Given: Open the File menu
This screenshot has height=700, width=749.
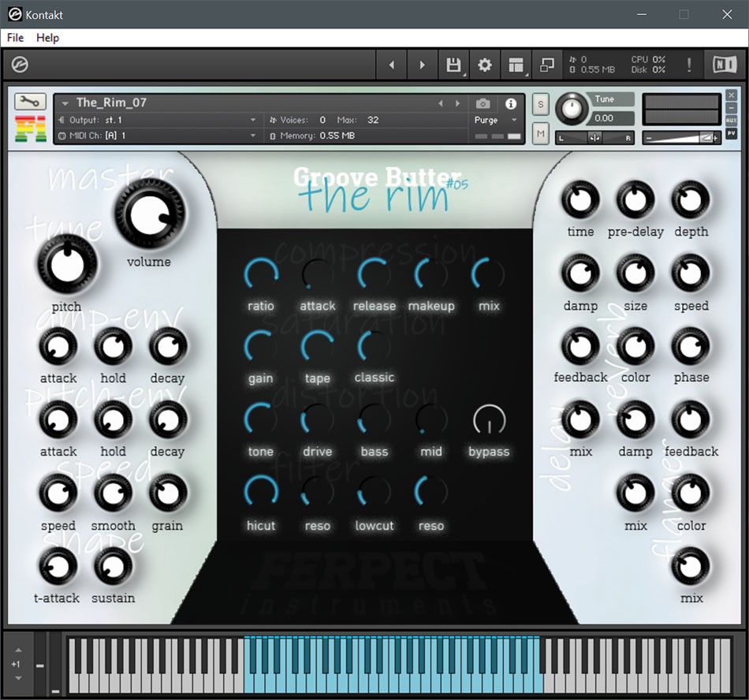Looking at the screenshot, I should point(15,38).
